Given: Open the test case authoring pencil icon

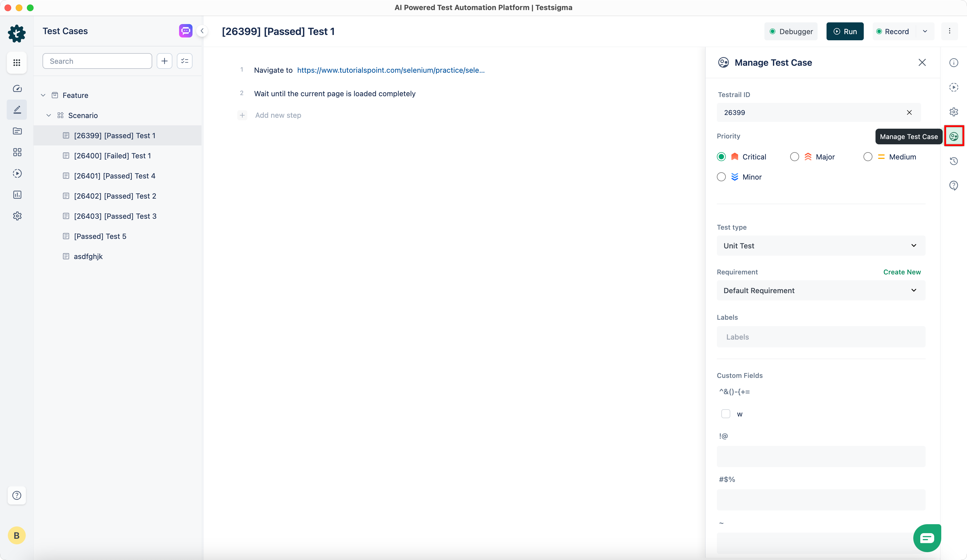Looking at the screenshot, I should pyautogui.click(x=17, y=110).
